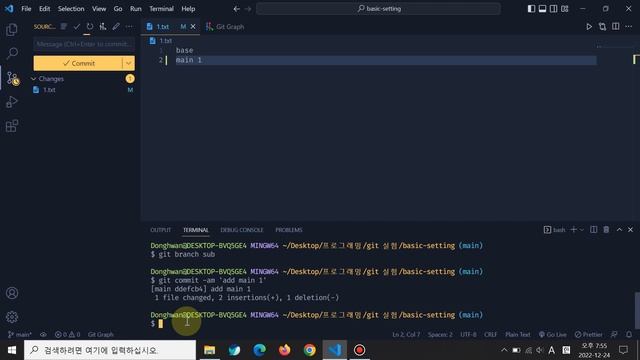
Task: Add a new terminal with plus icon
Action: 573,230
